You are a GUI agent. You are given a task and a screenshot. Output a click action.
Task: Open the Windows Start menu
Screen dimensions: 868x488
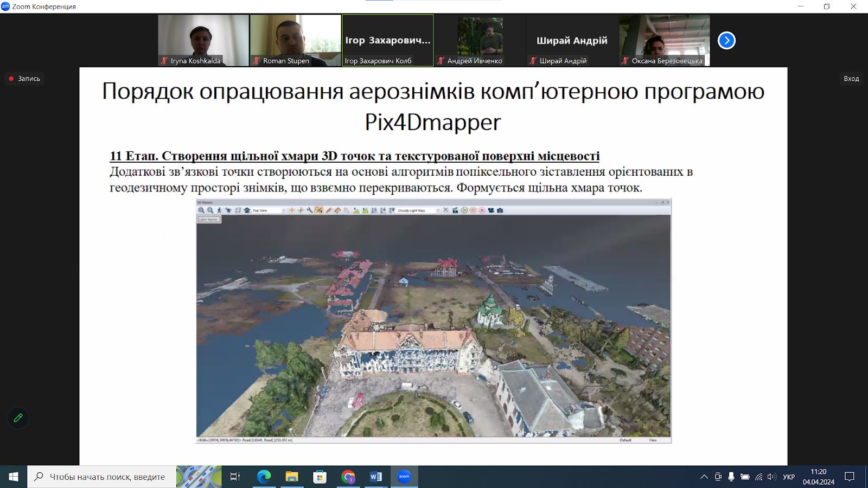click(13, 477)
